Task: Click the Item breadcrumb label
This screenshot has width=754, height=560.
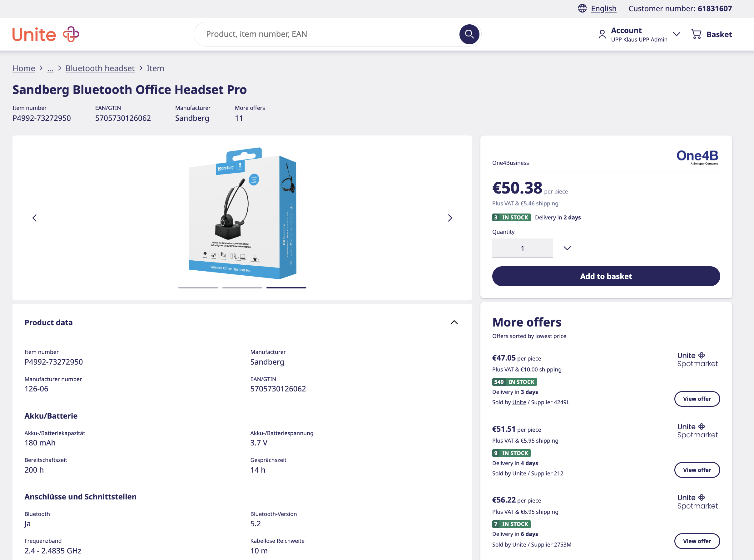Action: tap(155, 68)
